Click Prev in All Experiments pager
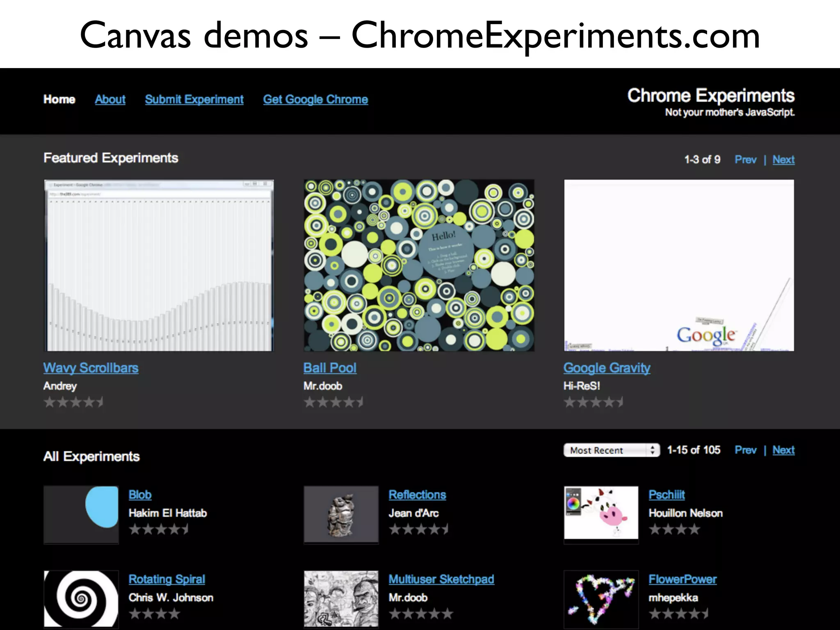Screen dimensions: 840x630 click(745, 450)
